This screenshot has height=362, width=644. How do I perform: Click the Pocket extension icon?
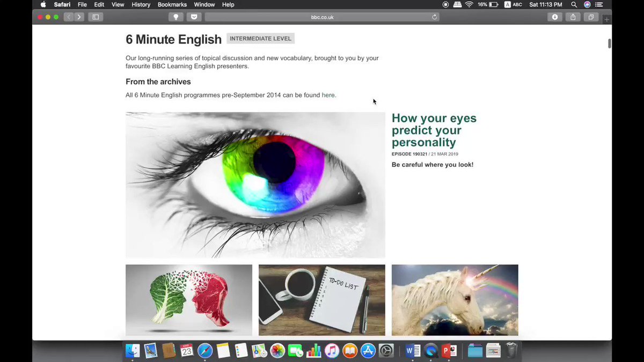coord(194,17)
